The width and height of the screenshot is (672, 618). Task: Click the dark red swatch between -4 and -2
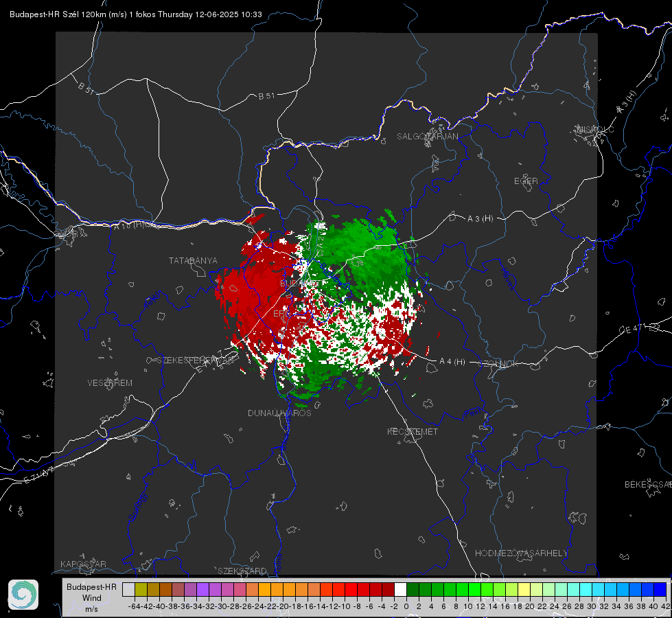[388, 589]
